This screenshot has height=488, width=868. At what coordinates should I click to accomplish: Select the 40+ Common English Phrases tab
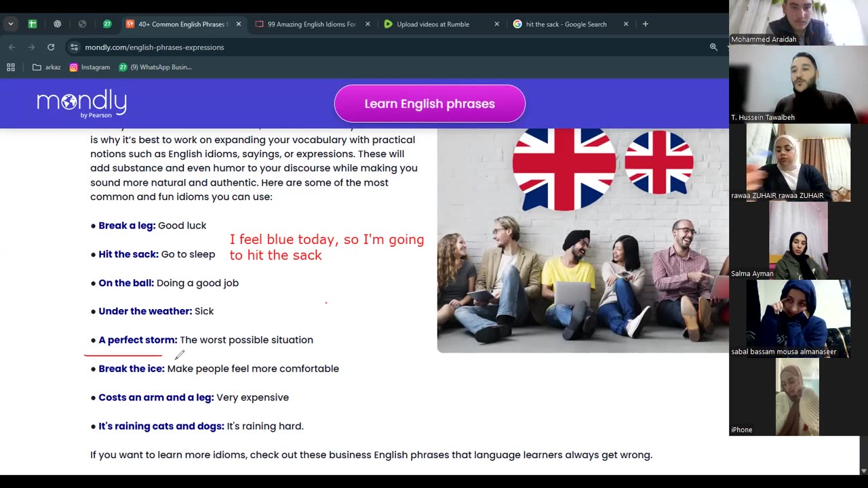coord(183,24)
